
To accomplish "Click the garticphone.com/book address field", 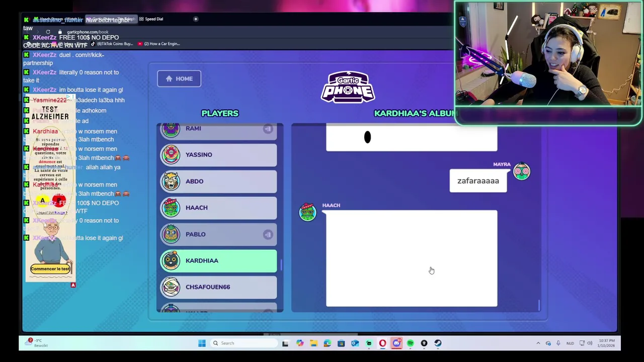I will tap(88, 32).
